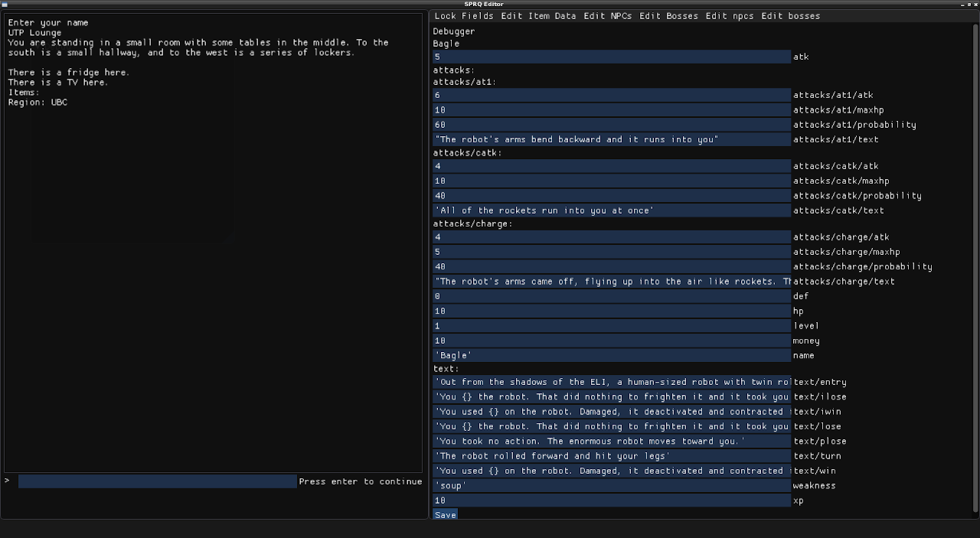Screen dimensions: 980x538
Task: Open the Edit Bosses menu
Action: 668,16
